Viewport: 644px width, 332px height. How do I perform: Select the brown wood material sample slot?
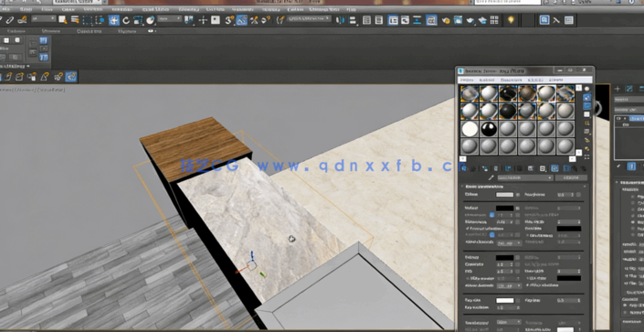pos(527,94)
